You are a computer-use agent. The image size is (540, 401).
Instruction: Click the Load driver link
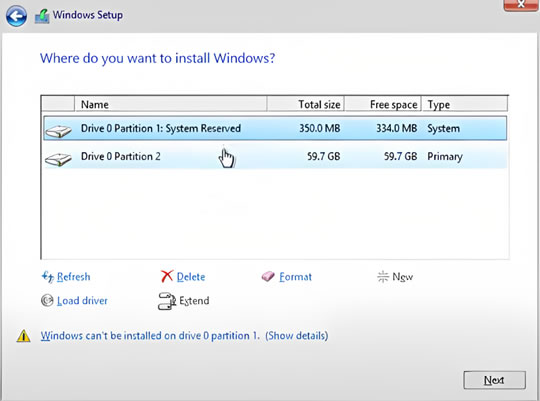[82, 301]
